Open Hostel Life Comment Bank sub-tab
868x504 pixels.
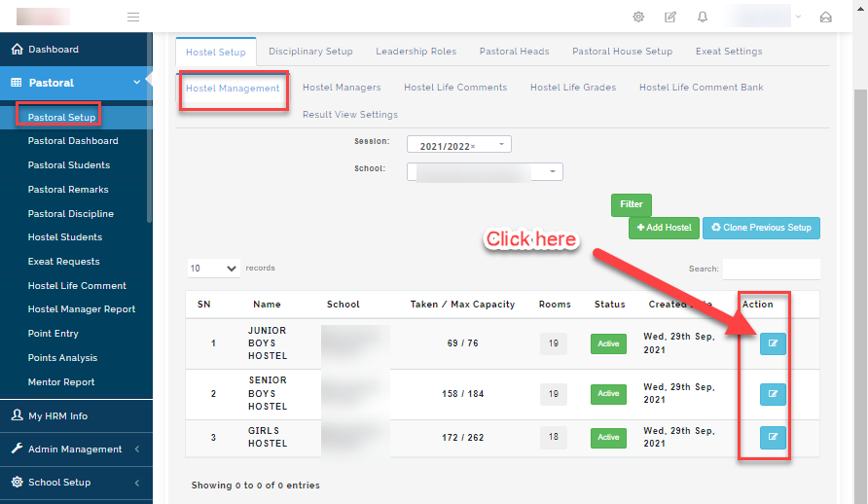pos(702,87)
